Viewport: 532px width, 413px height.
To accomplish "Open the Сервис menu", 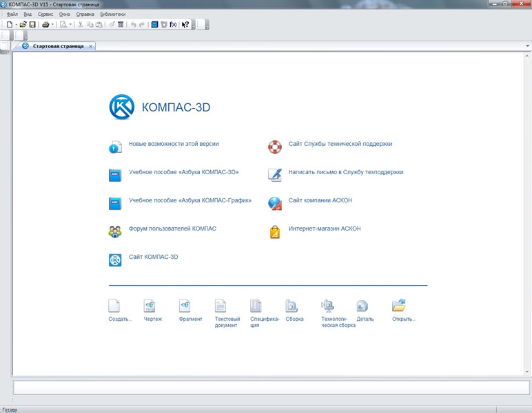I will [45, 14].
